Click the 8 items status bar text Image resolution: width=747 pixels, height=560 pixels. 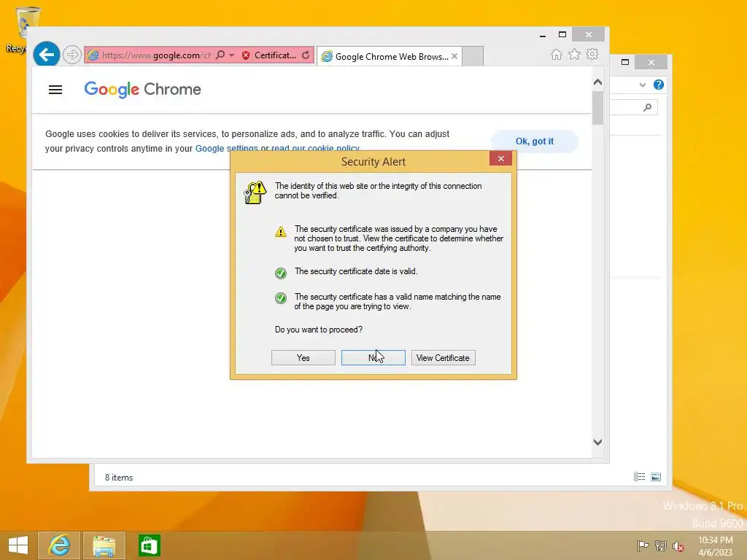pyautogui.click(x=119, y=477)
